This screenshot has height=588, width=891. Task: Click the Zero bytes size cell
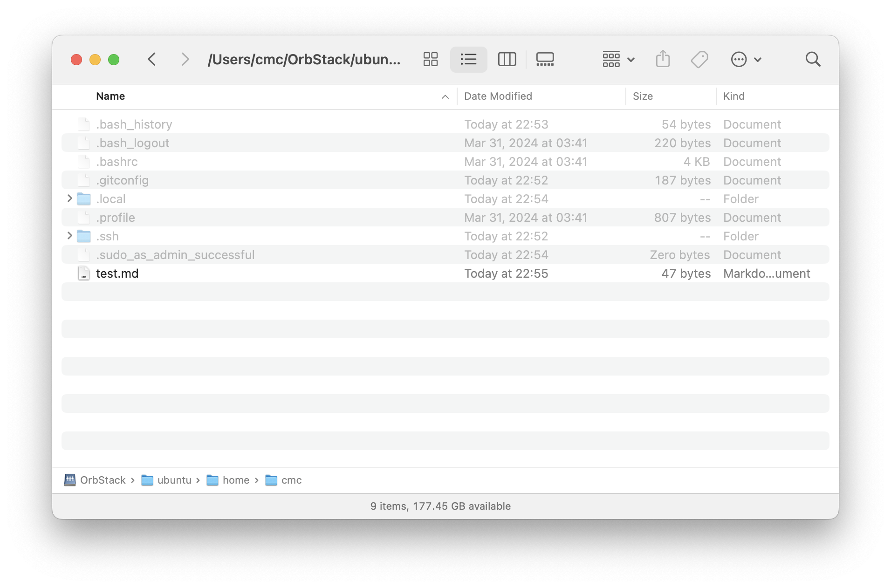[x=680, y=255]
